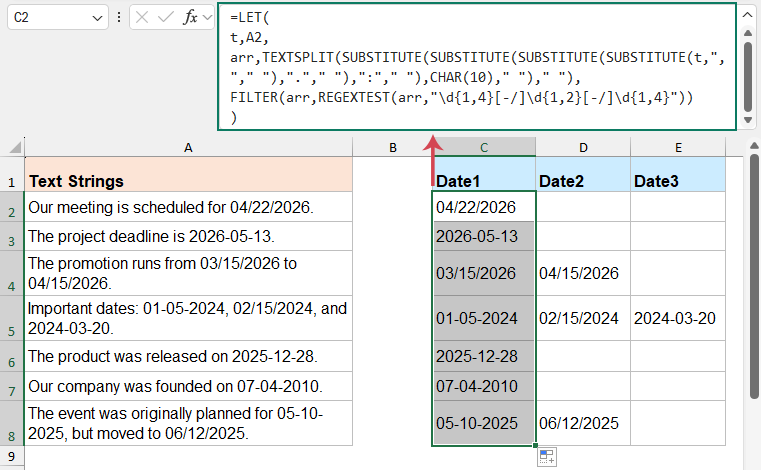Click the worksheet scroll up arrow
The width and height of the screenshot is (761, 470).
[x=754, y=145]
